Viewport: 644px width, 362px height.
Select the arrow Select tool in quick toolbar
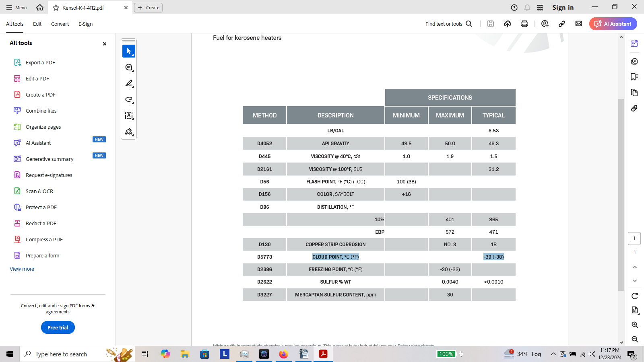coord(129,51)
